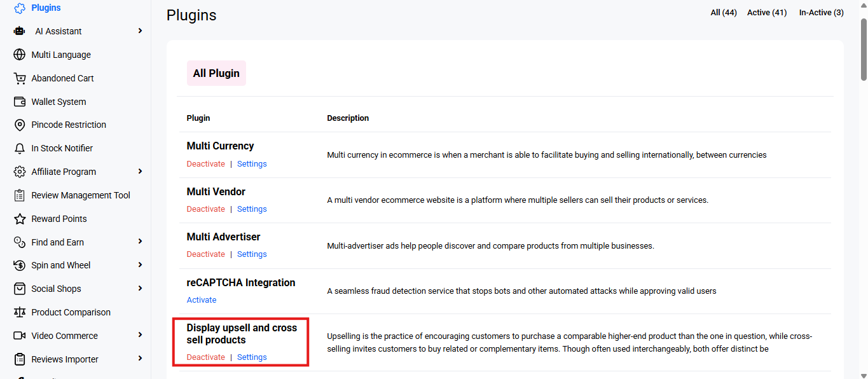The height and width of the screenshot is (379, 868).
Task: Select the All Plugin tab
Action: (216, 73)
